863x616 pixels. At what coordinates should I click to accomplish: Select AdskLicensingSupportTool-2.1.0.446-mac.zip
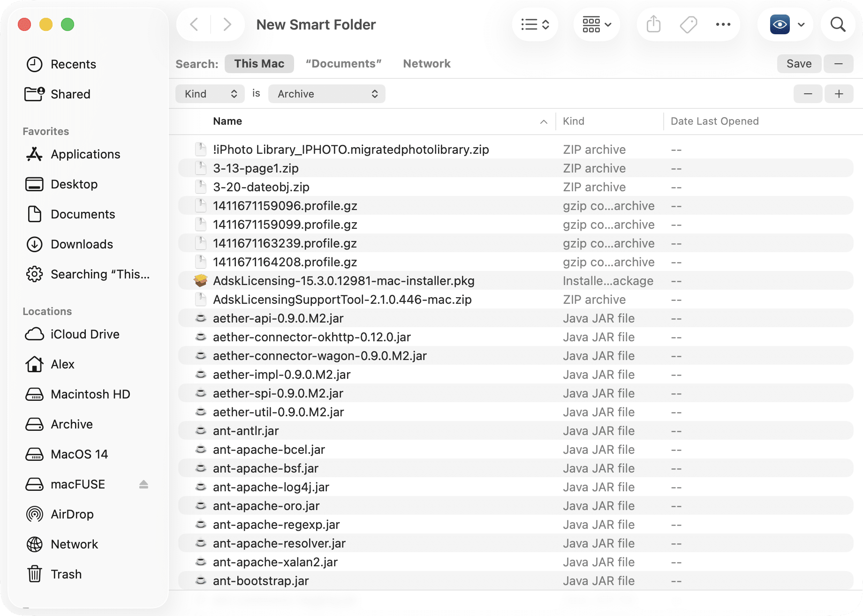click(x=515, y=300)
